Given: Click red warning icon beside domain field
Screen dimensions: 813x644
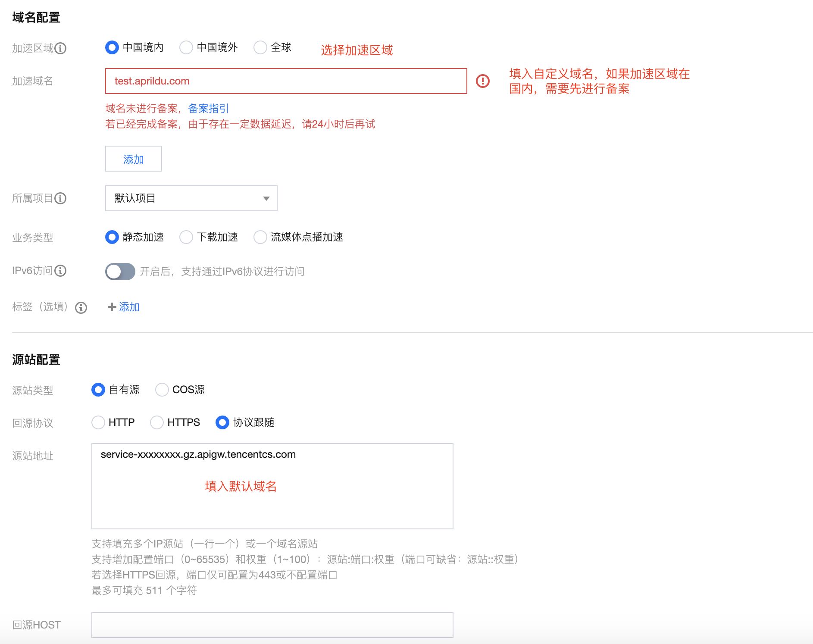Looking at the screenshot, I should click(482, 81).
